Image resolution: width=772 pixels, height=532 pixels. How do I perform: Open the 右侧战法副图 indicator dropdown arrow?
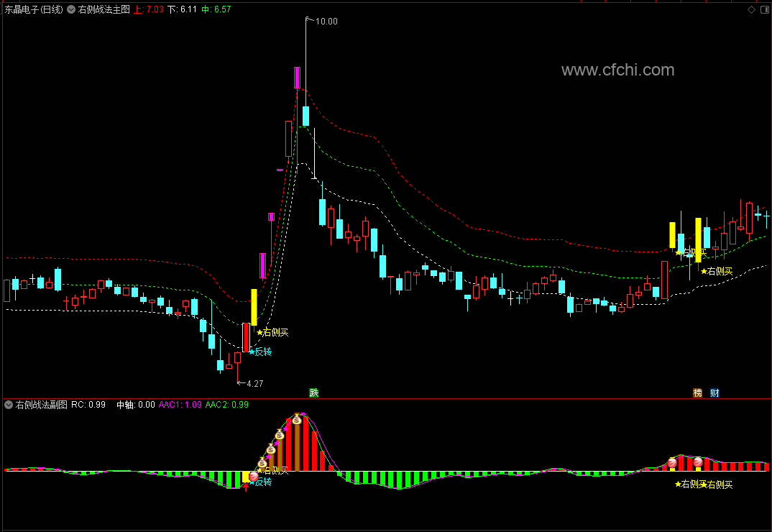pos(9,405)
